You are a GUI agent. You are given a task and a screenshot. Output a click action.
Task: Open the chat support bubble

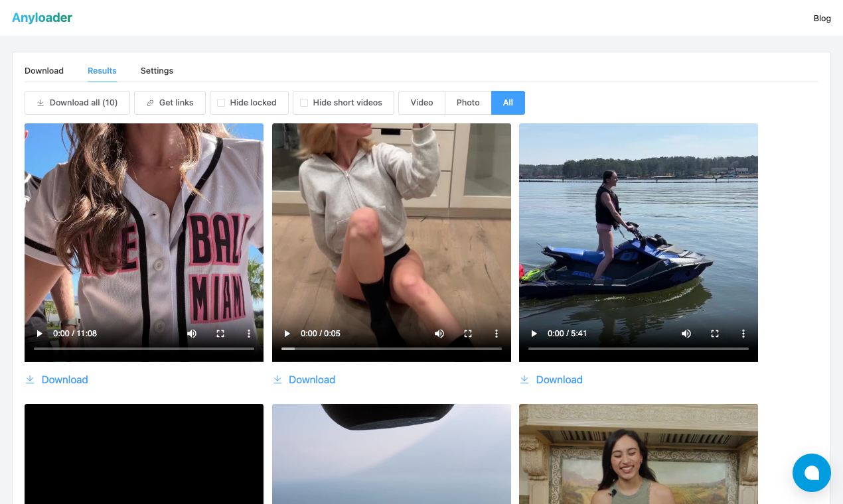811,473
